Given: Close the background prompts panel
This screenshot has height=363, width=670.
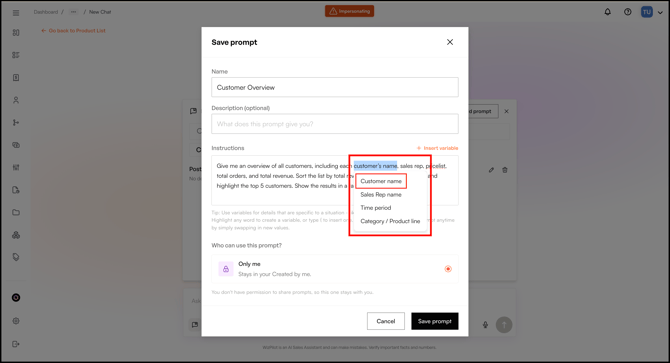Looking at the screenshot, I should click(x=506, y=111).
